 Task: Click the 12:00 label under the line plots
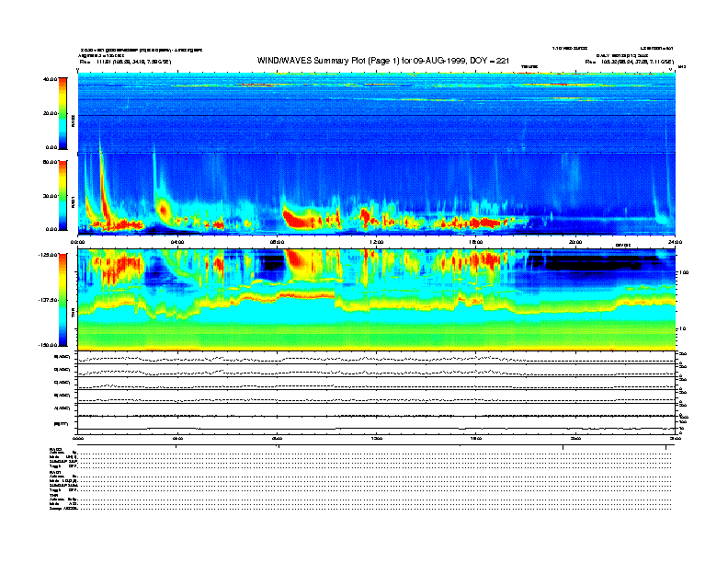tap(377, 438)
